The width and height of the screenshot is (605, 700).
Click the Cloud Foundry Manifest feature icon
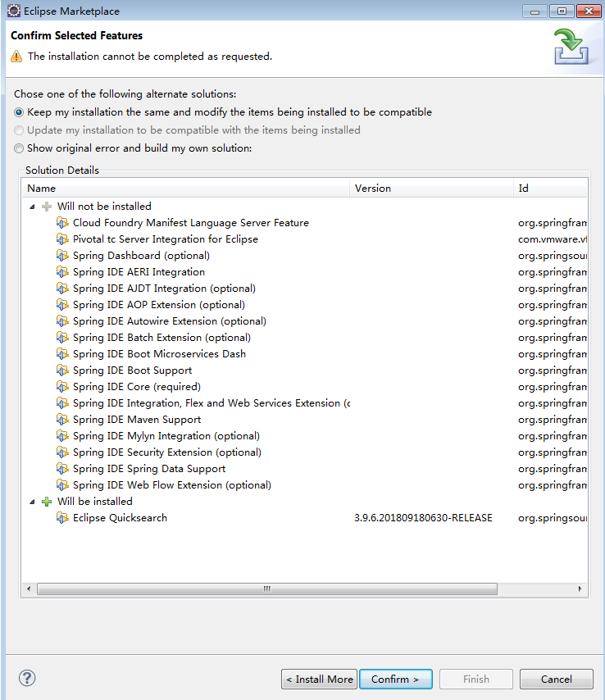click(62, 222)
